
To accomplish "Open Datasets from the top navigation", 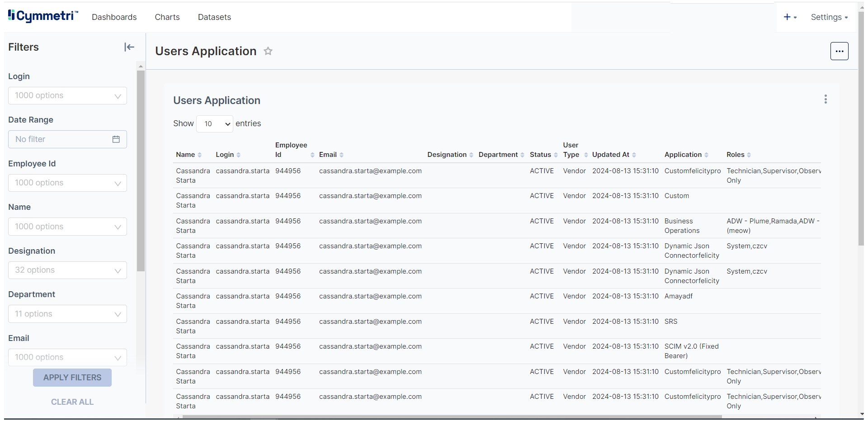I will tap(214, 17).
